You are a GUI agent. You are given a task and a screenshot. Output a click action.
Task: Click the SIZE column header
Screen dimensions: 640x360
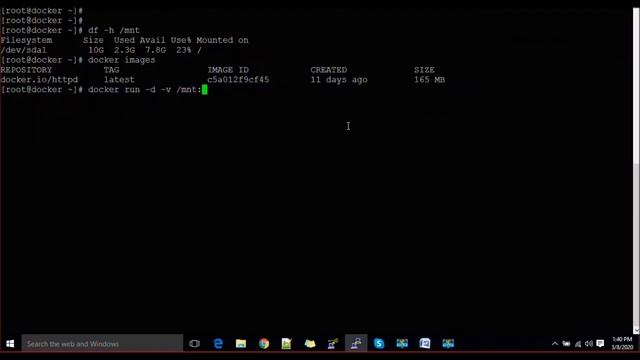coord(424,70)
